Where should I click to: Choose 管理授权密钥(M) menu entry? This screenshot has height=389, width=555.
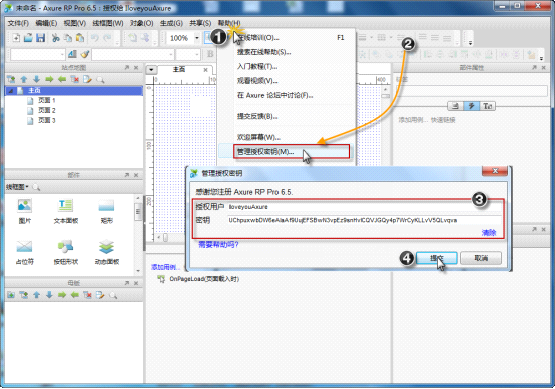point(292,151)
